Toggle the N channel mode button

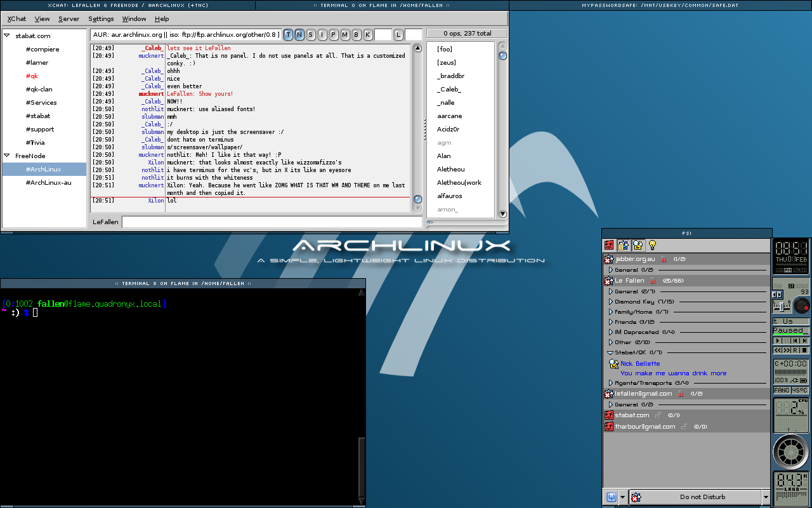coord(299,34)
